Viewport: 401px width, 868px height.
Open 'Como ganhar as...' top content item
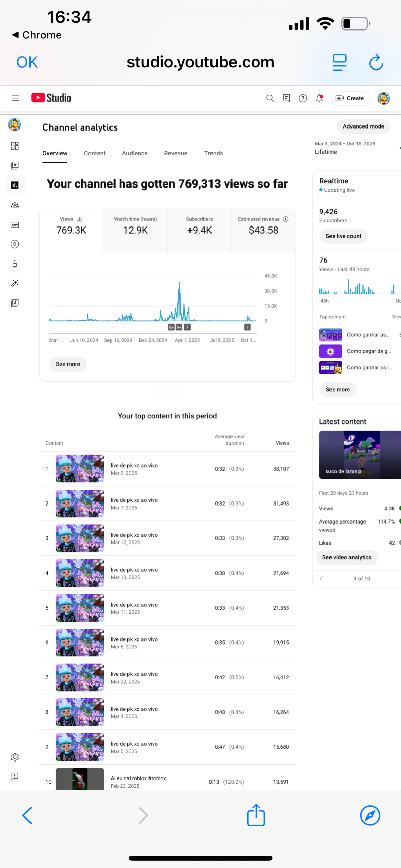click(x=360, y=335)
